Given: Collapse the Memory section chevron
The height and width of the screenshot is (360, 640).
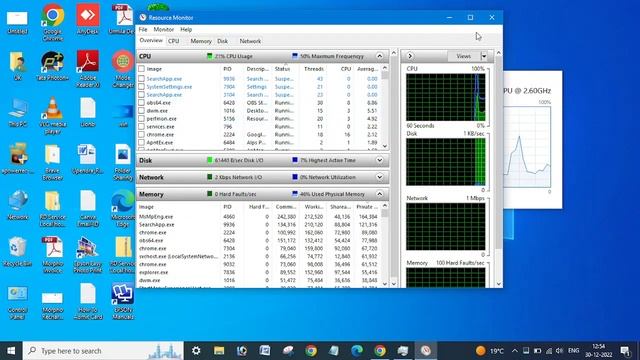Looking at the screenshot, I should (x=379, y=194).
